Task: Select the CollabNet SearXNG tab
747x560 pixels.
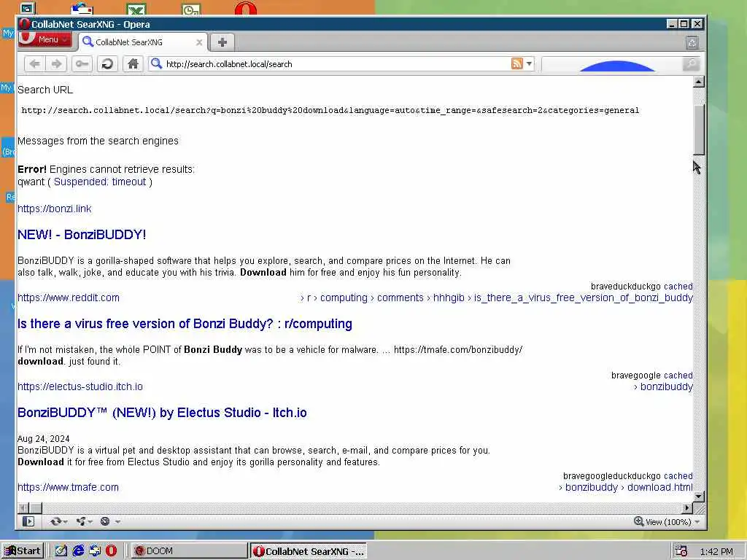Action: (x=142, y=42)
